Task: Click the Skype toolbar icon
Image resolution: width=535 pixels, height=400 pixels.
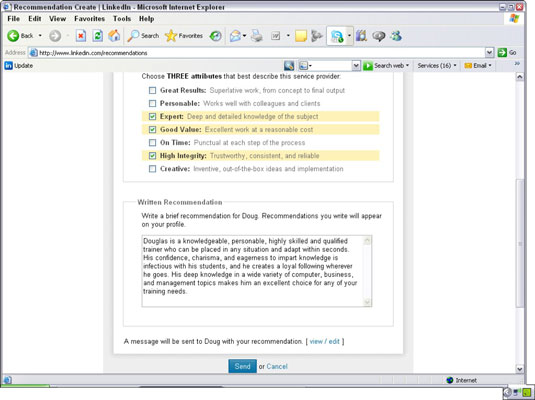Action: (x=337, y=36)
